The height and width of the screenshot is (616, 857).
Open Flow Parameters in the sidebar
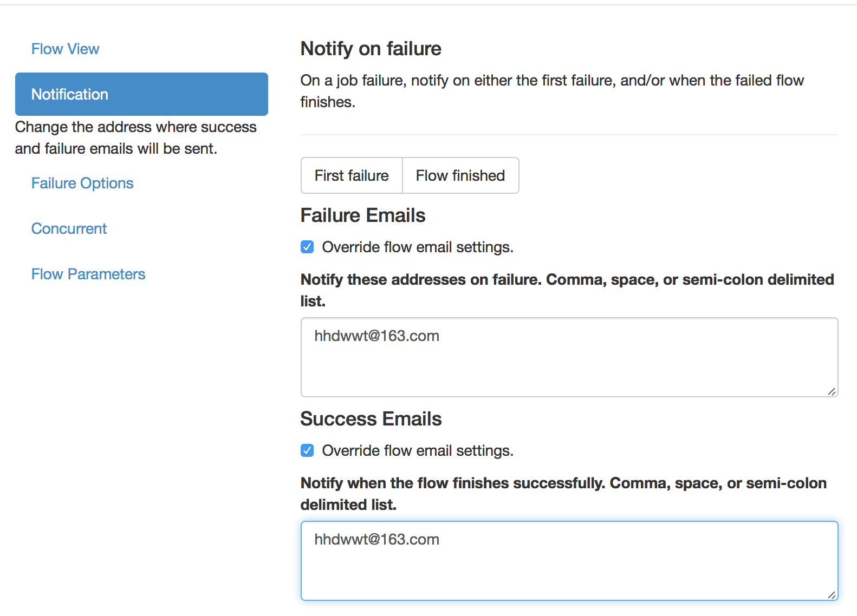[x=88, y=274]
